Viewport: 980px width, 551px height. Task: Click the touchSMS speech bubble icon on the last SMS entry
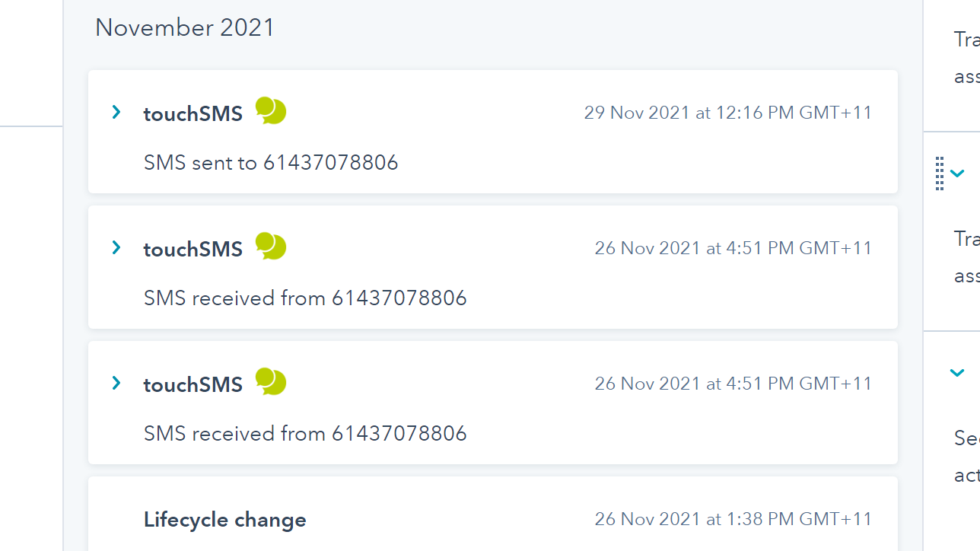click(x=270, y=382)
